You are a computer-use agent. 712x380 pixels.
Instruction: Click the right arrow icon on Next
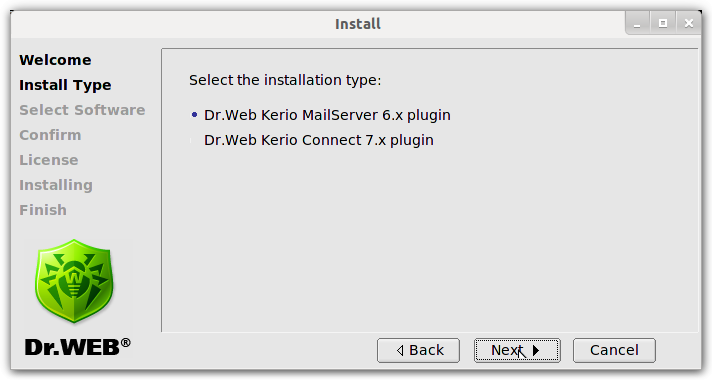tap(536, 350)
